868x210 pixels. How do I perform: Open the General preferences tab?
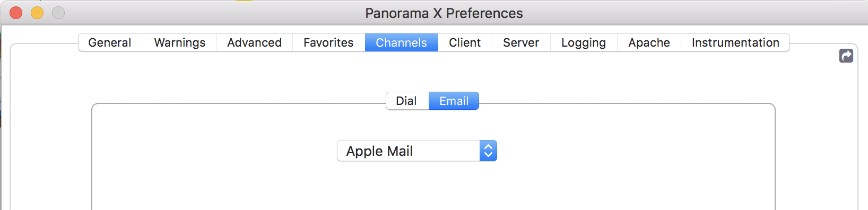[110, 42]
